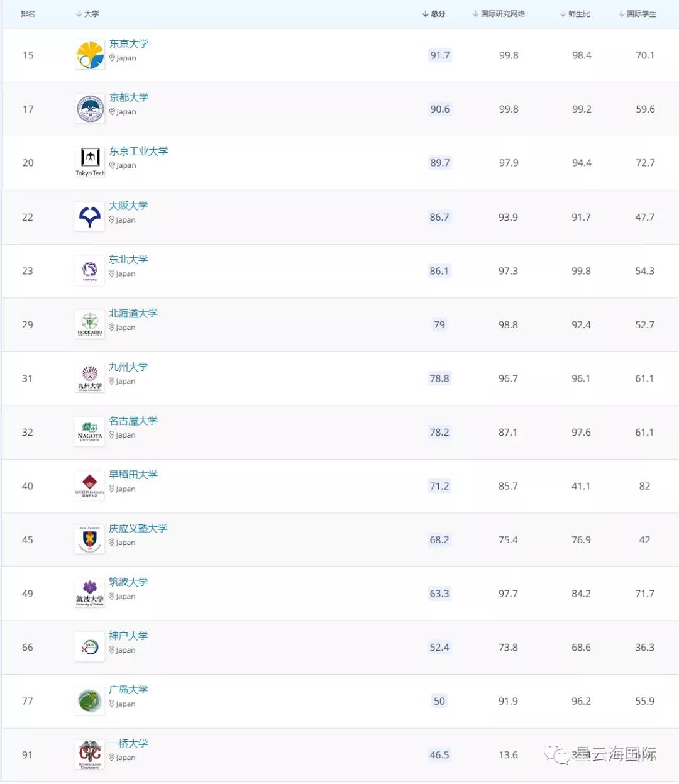The width and height of the screenshot is (679, 784).
Task: Click the Waseda University logo
Action: tap(90, 486)
